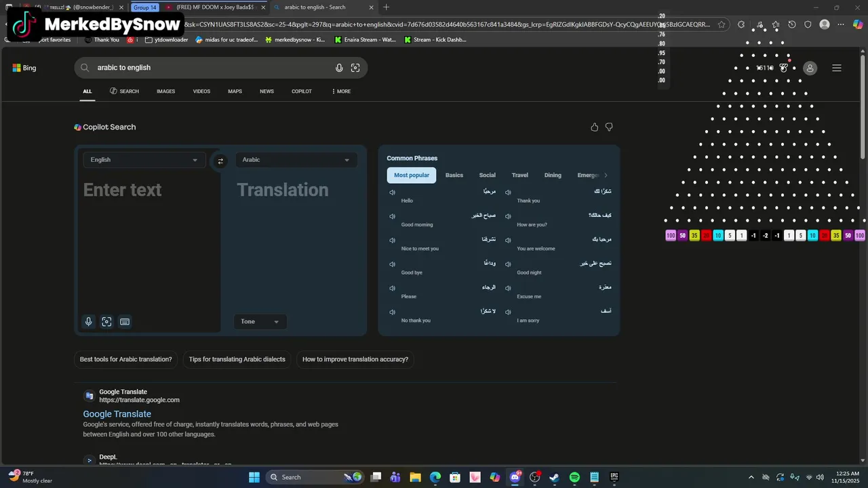868x488 pixels.
Task: Open Epic Games launcher from taskbar
Action: [614, 477]
